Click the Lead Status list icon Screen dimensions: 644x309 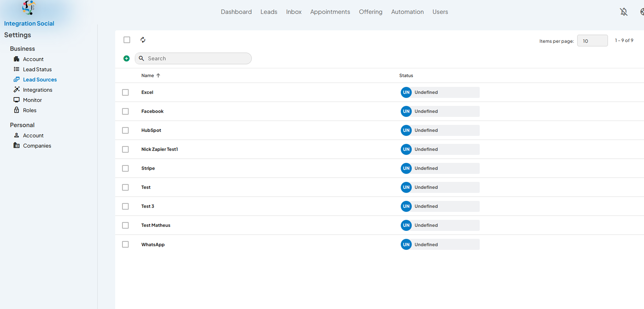point(16,69)
